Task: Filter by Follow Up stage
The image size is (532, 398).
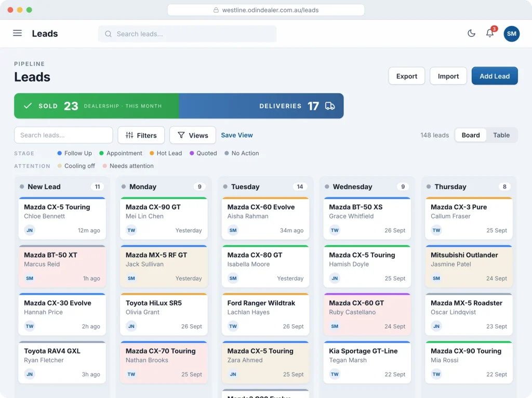Action: (75, 153)
